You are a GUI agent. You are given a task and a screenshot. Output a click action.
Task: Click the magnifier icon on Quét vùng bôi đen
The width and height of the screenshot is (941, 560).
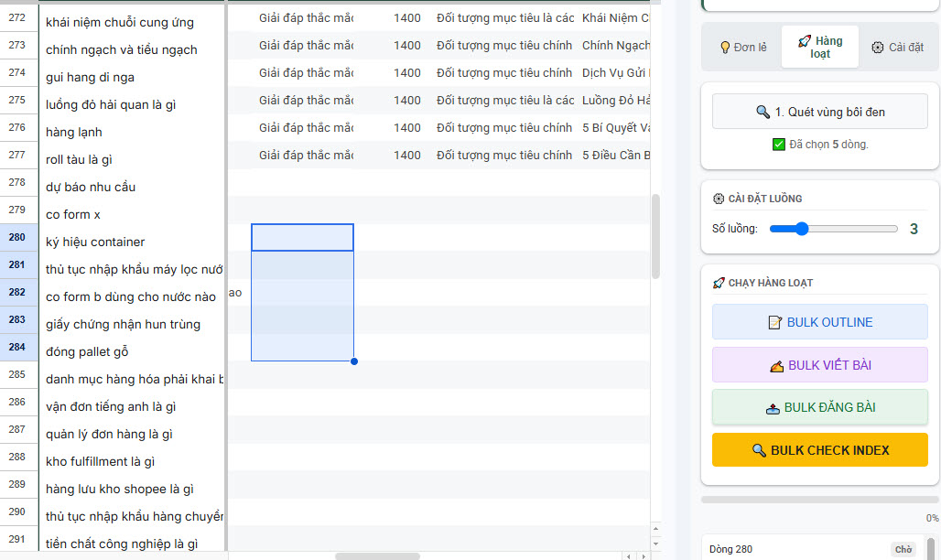(763, 112)
